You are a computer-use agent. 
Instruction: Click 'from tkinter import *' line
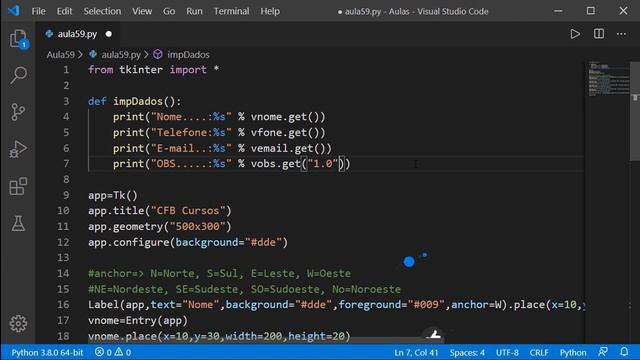[153, 70]
